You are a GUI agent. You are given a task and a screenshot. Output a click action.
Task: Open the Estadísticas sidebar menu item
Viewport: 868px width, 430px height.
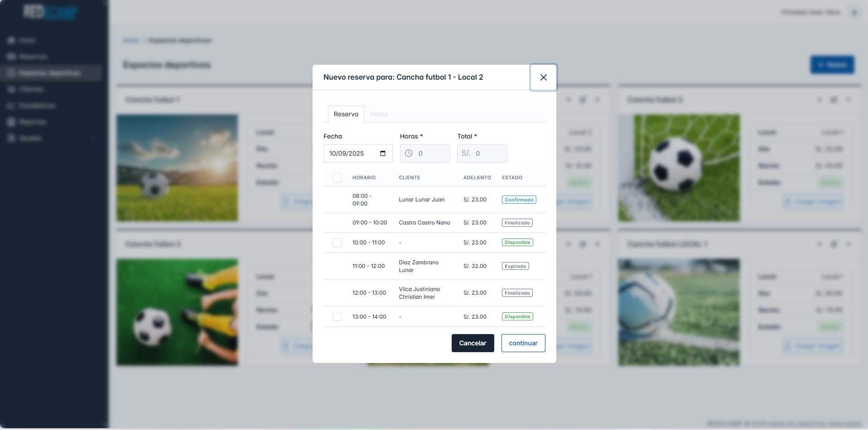click(37, 105)
